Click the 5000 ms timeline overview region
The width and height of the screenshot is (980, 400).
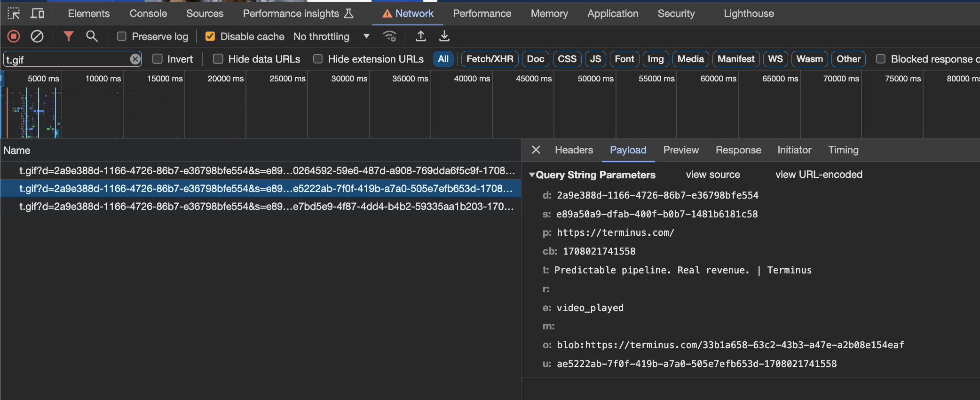coord(43,79)
